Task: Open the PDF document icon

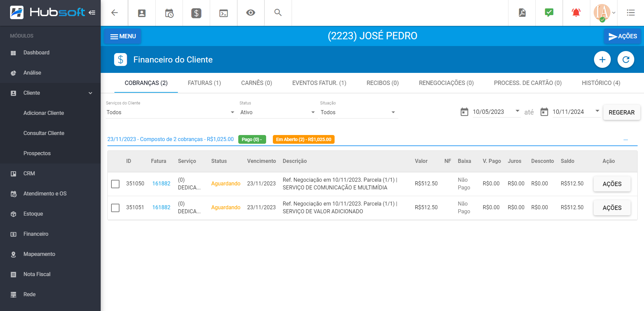Action: coord(522,13)
